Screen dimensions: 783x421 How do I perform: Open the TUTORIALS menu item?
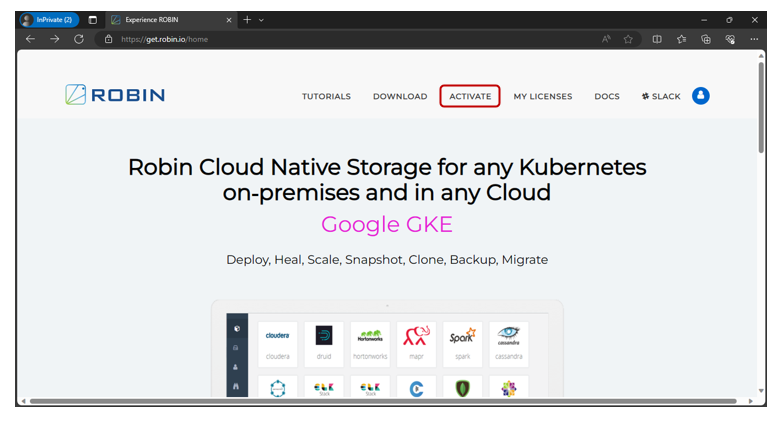[326, 96]
